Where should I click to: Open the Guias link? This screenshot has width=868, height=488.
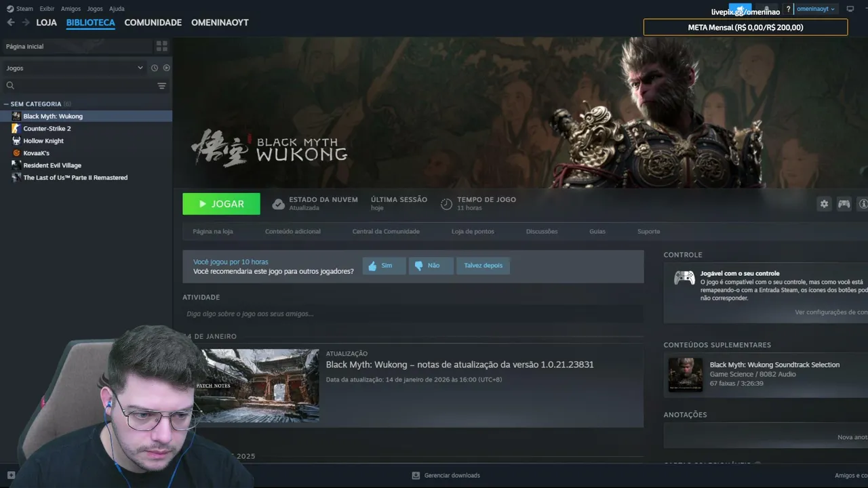pyautogui.click(x=597, y=231)
